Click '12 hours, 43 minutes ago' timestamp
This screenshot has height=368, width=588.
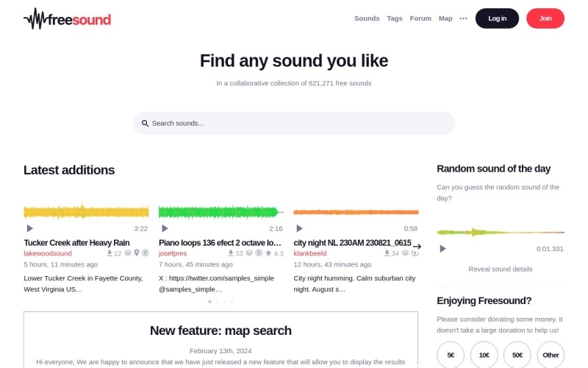(332, 264)
